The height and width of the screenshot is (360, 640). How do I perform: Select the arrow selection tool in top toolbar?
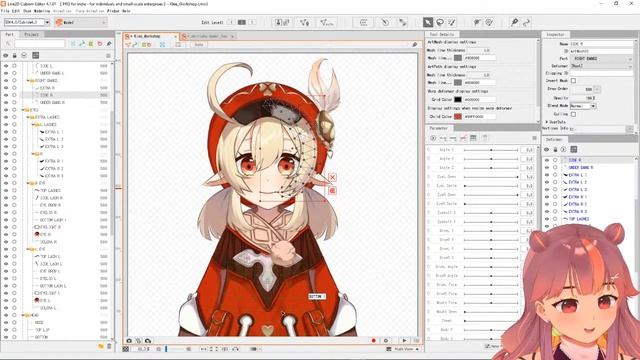(x=428, y=22)
